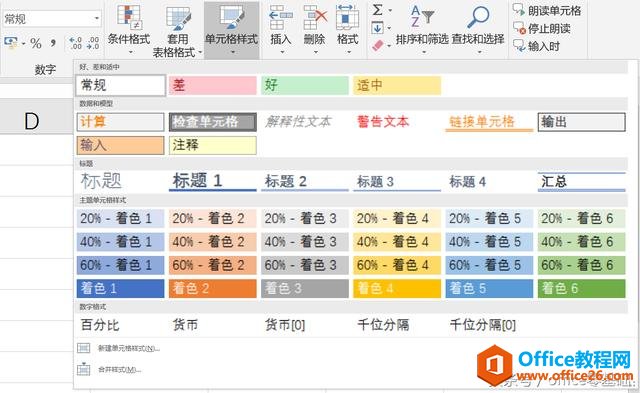Expand the Insert dropdown arrow
The width and height of the screenshot is (640, 393).
pyautogui.click(x=282, y=52)
